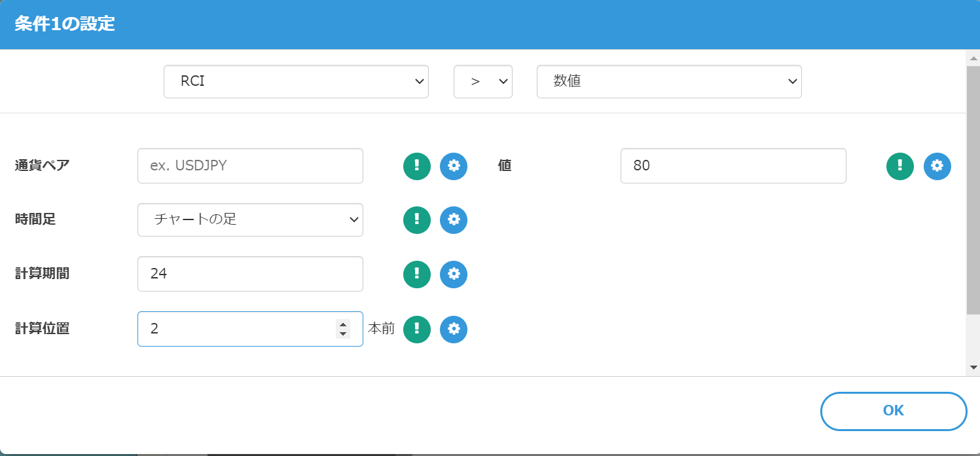Screen dimensions: 980x456
Task: Open the RCI indicator dropdown
Action: coord(296,82)
